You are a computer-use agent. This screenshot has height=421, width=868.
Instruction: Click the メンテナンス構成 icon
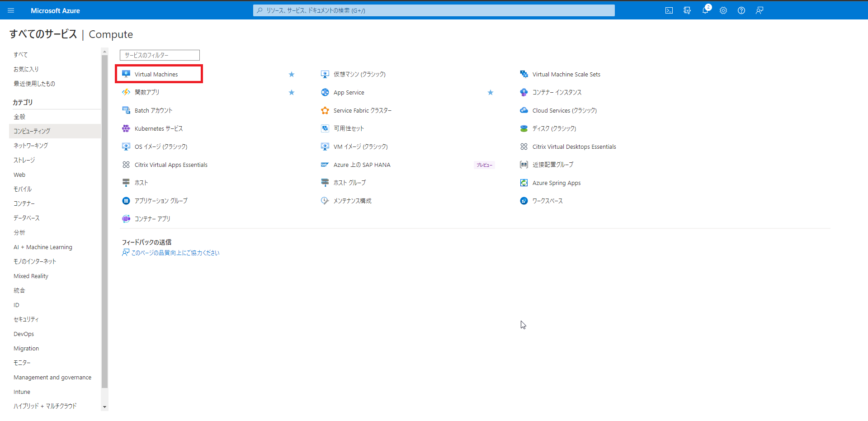[325, 201]
